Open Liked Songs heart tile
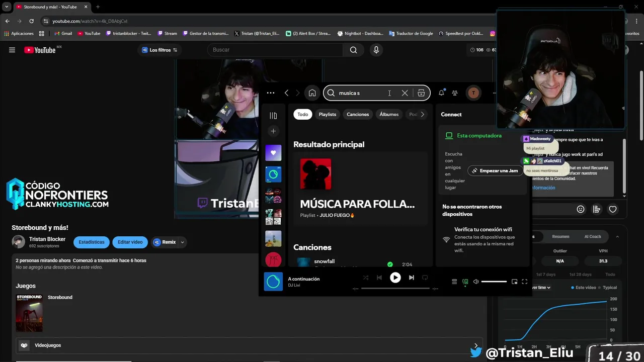The width and height of the screenshot is (644, 362). [273, 153]
